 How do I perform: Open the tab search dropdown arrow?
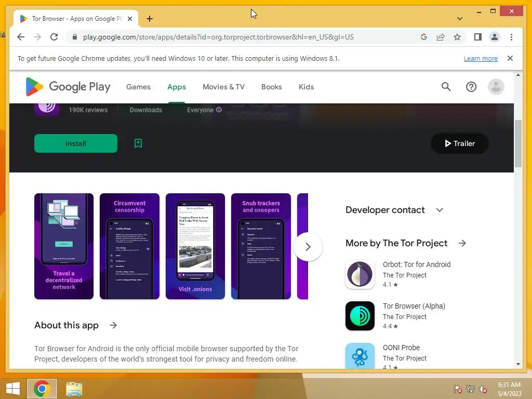[x=459, y=19]
